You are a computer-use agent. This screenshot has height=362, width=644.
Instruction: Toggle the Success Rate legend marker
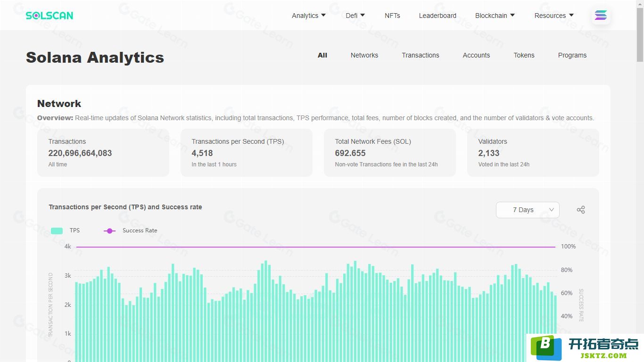(110, 230)
